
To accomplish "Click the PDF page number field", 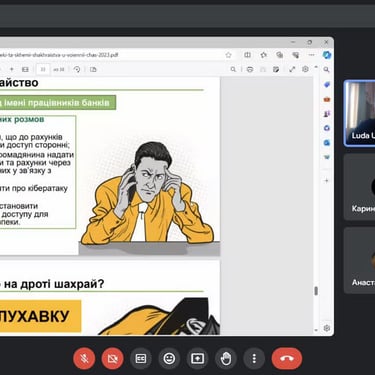I will coord(43,69).
